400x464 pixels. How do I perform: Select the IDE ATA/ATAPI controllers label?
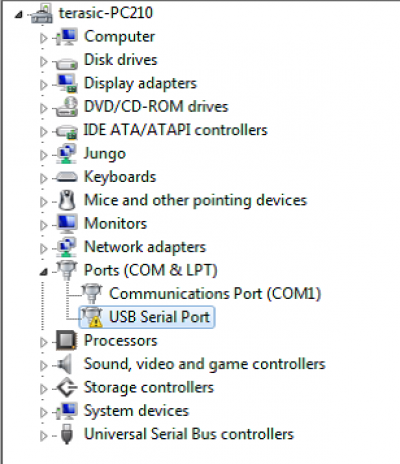(x=175, y=130)
